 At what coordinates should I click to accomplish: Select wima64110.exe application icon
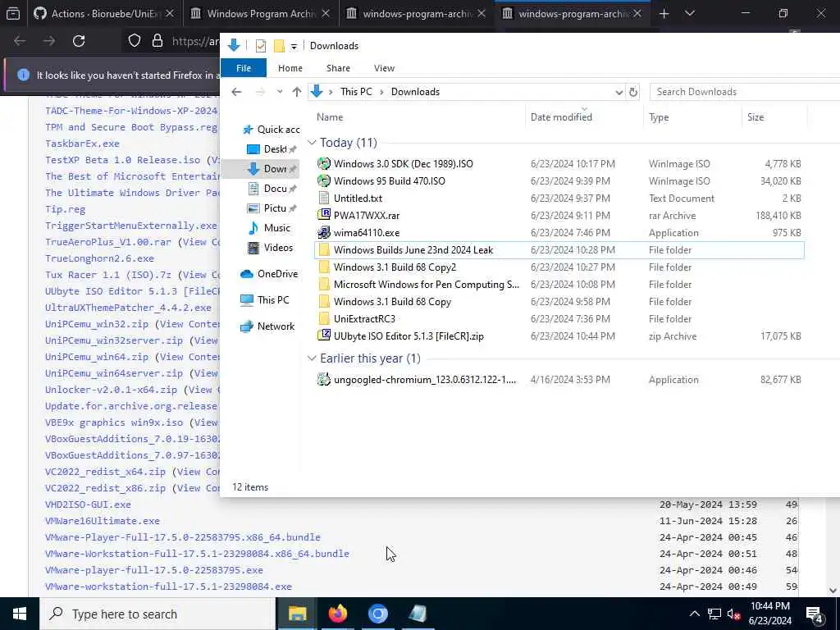coord(323,232)
